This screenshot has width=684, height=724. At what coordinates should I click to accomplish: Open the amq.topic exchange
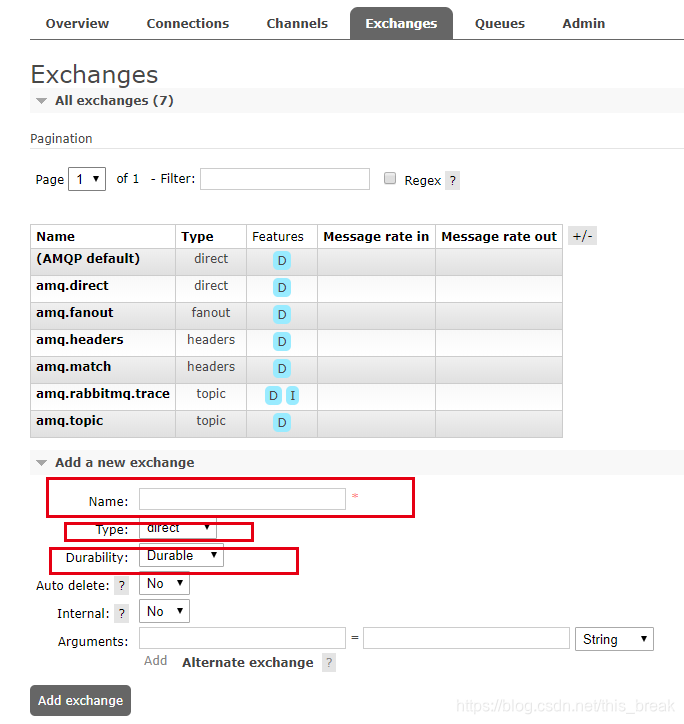click(x=69, y=421)
